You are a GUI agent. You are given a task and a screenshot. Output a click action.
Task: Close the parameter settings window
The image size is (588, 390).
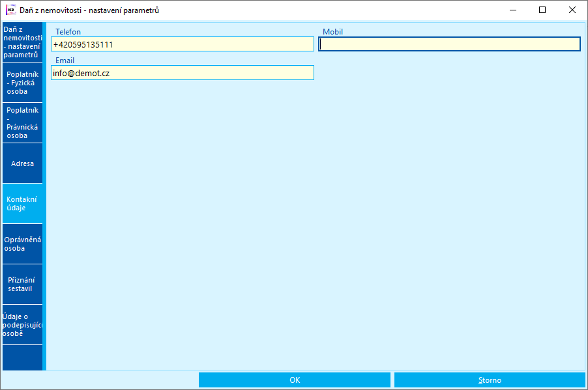click(572, 10)
